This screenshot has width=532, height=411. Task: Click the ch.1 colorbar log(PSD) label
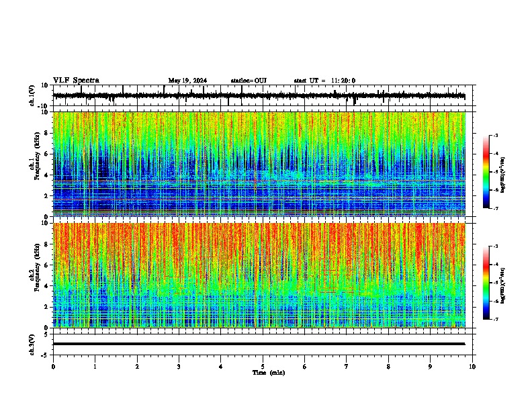503,175
